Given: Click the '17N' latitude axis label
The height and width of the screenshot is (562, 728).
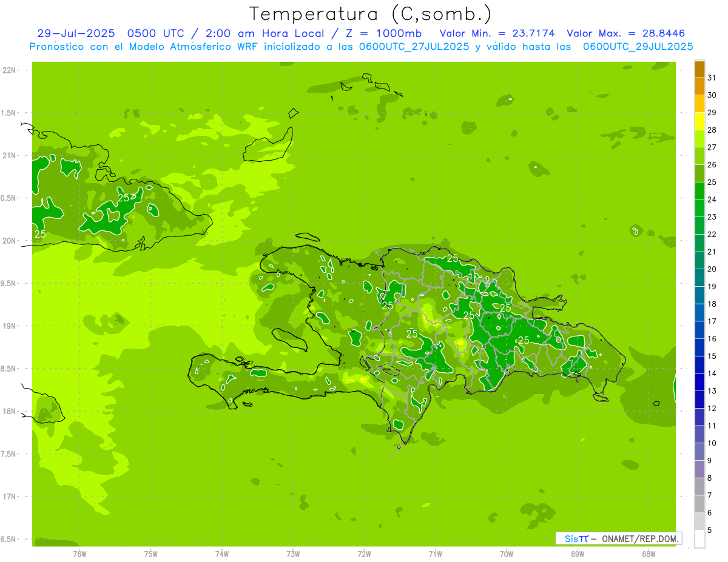Looking at the screenshot, I should click(x=9, y=497).
